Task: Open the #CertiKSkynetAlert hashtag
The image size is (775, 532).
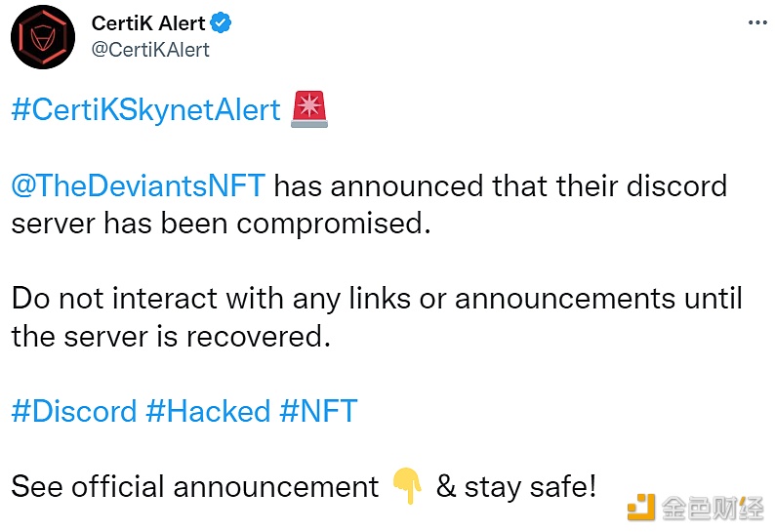Action: coord(145,109)
